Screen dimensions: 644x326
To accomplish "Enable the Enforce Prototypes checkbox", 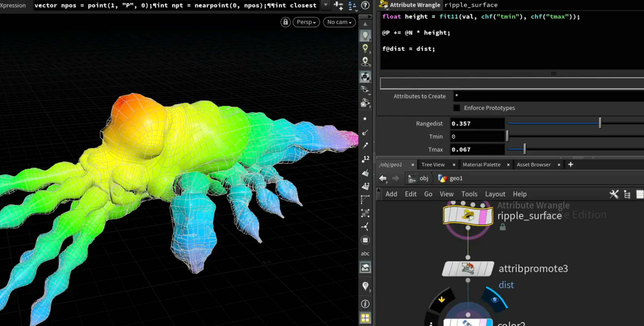I will click(457, 108).
